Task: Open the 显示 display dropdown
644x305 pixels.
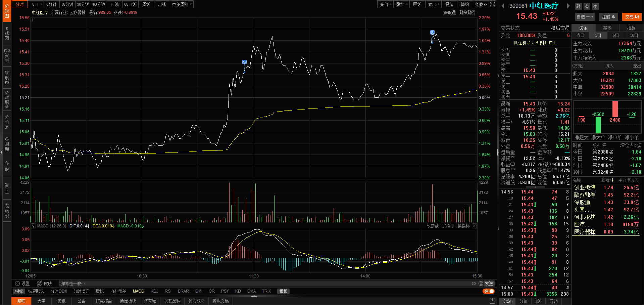Action: click(x=434, y=4)
